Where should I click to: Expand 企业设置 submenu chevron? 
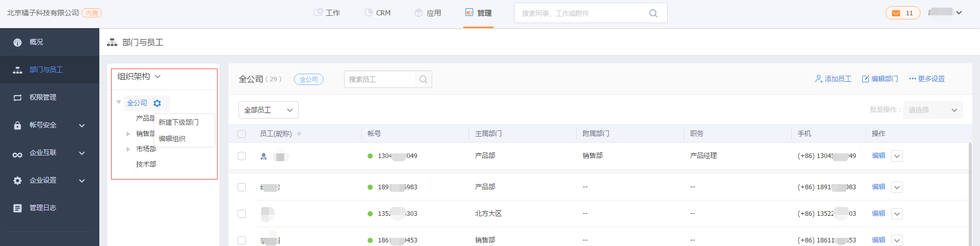pyautogui.click(x=82, y=181)
